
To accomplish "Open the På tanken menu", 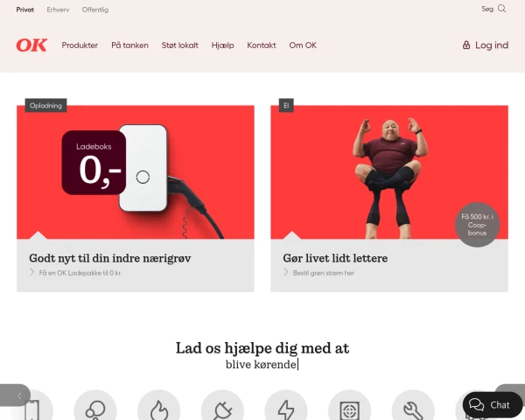I will point(129,45).
